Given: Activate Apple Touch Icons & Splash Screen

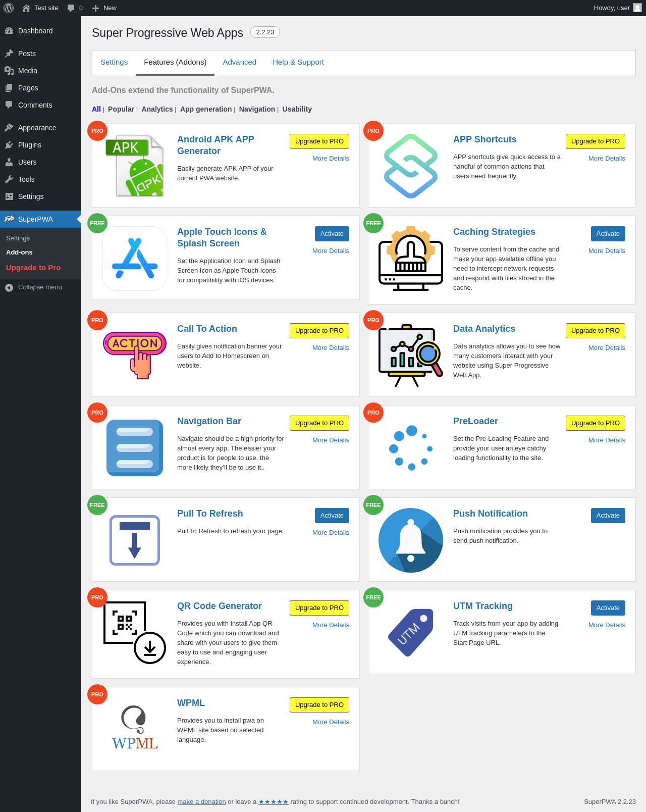Looking at the screenshot, I should 332,234.
